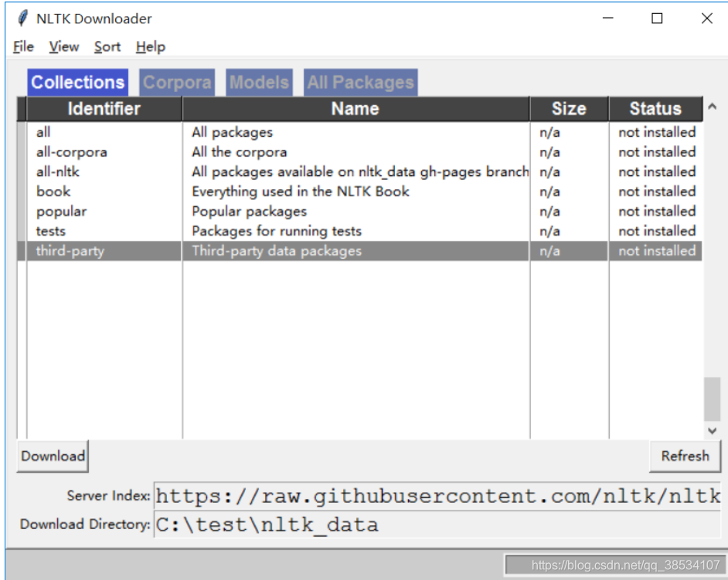Image resolution: width=728 pixels, height=580 pixels.
Task: Close the NLTK Downloader window
Action: click(706, 18)
